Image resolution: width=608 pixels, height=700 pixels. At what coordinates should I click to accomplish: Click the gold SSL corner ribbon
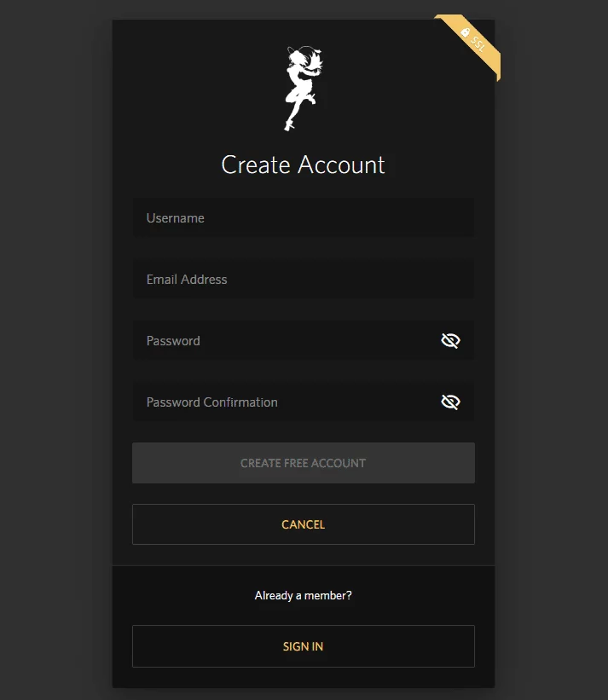coord(470,44)
